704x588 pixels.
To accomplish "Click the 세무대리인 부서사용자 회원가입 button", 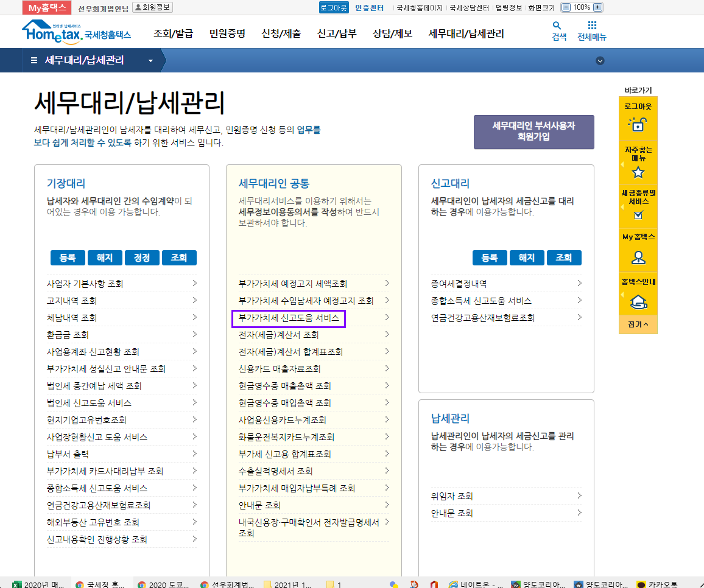I will (x=533, y=131).
